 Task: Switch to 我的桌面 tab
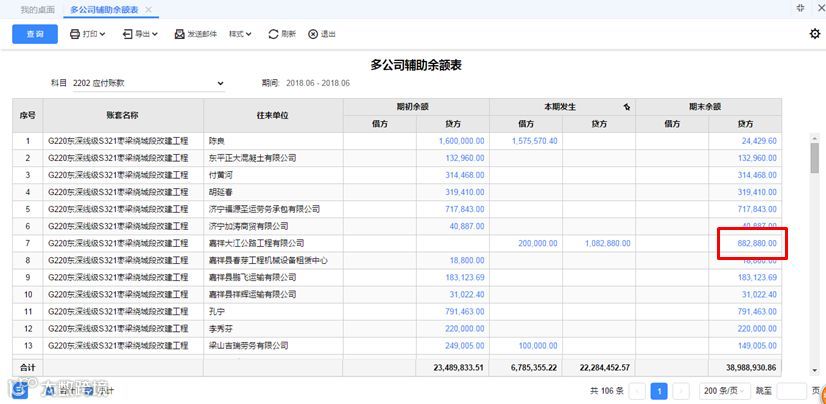(x=38, y=9)
